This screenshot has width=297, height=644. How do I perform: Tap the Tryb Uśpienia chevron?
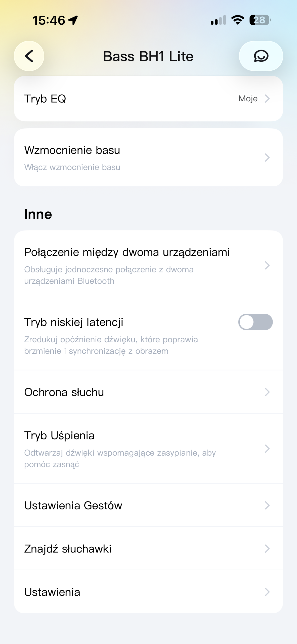267,448
